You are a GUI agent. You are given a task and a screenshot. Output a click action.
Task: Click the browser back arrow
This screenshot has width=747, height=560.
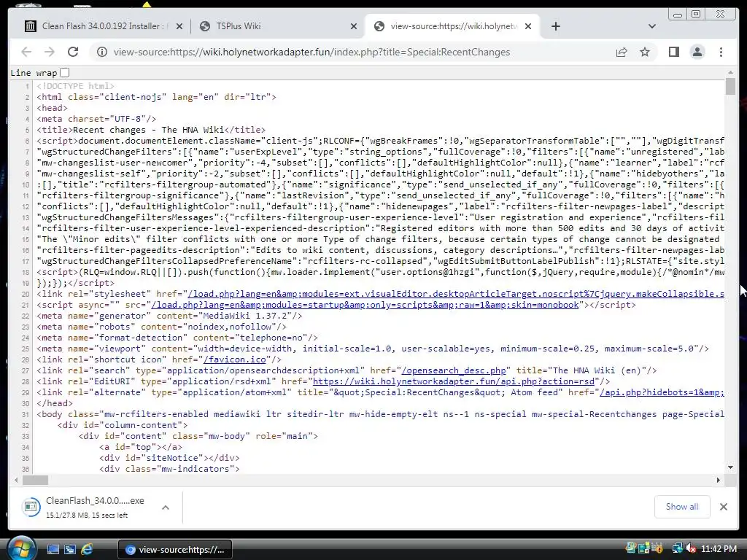(x=26, y=52)
